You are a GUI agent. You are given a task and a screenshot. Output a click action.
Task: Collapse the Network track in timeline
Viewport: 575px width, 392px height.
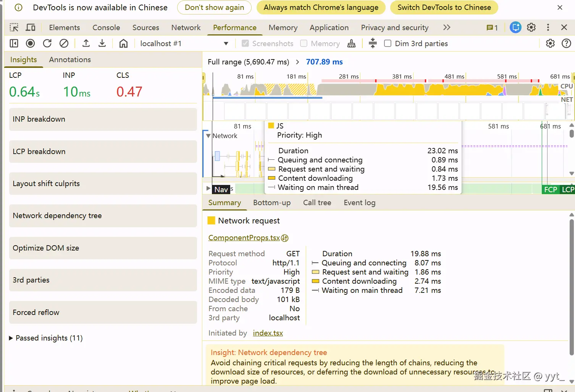(x=208, y=136)
